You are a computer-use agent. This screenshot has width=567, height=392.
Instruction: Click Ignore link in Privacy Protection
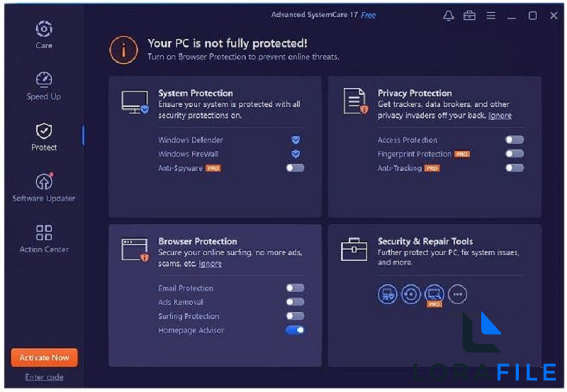[500, 116]
